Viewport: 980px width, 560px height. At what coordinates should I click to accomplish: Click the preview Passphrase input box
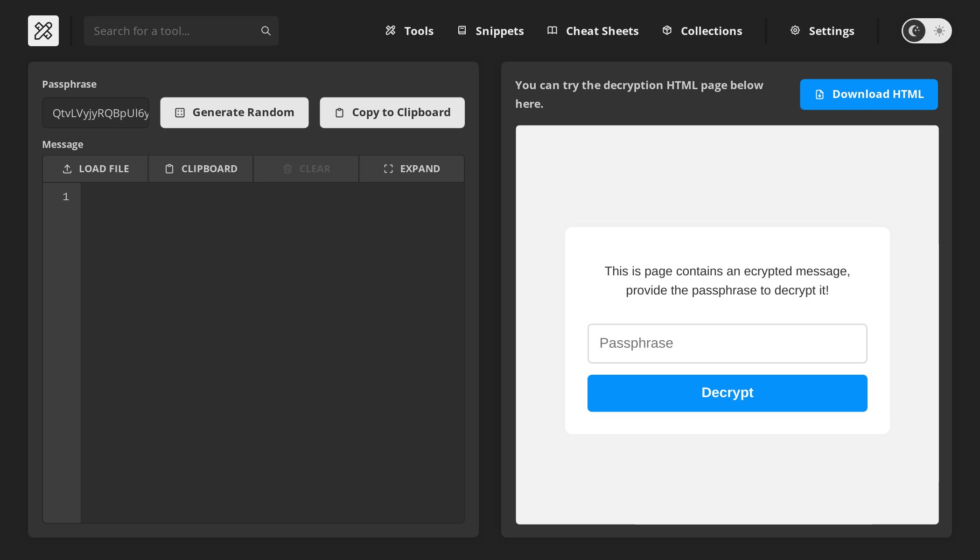(x=728, y=343)
